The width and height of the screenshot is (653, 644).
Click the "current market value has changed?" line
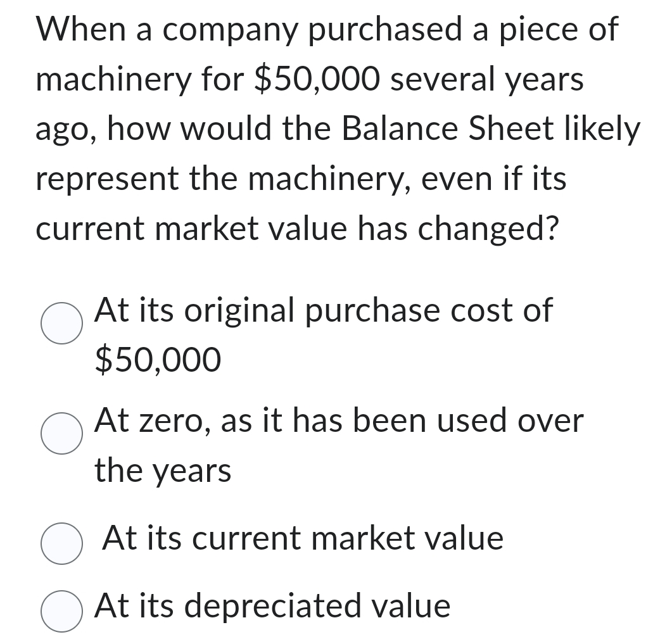point(297,230)
